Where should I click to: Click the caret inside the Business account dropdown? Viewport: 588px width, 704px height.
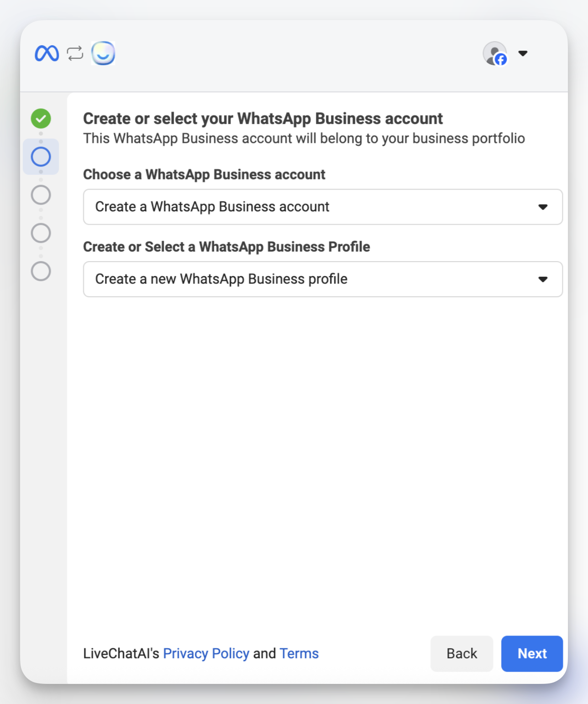click(543, 207)
